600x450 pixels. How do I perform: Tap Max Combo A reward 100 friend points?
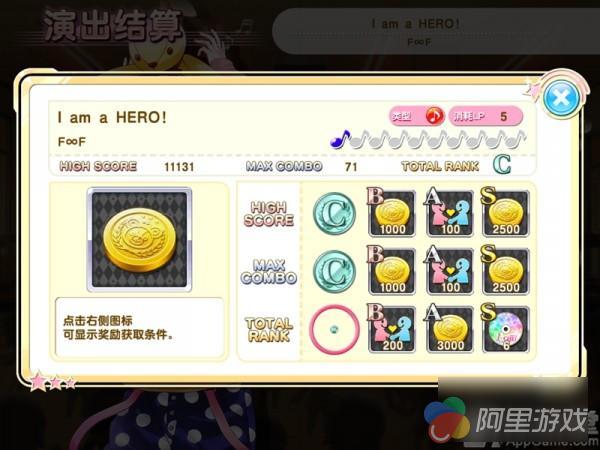pyautogui.click(x=450, y=271)
